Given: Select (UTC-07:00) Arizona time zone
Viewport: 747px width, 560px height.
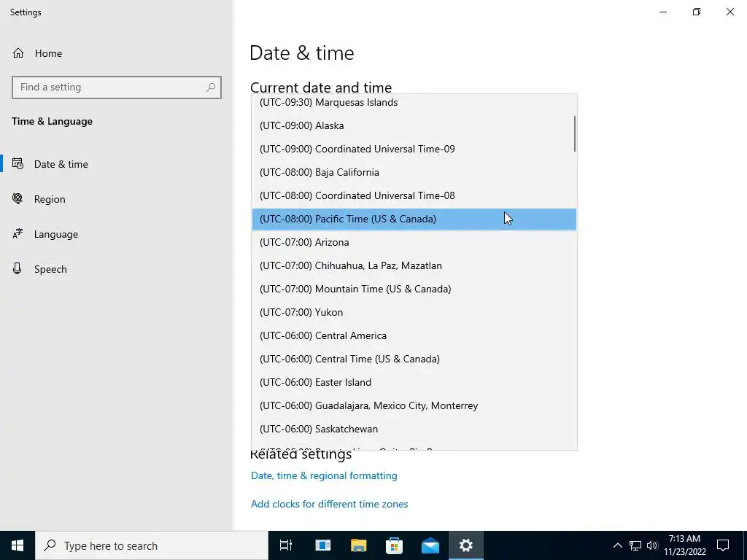Looking at the screenshot, I should (x=414, y=242).
